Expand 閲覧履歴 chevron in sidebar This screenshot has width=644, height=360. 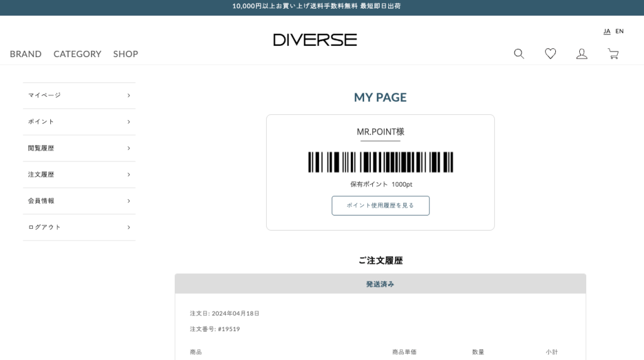128,148
